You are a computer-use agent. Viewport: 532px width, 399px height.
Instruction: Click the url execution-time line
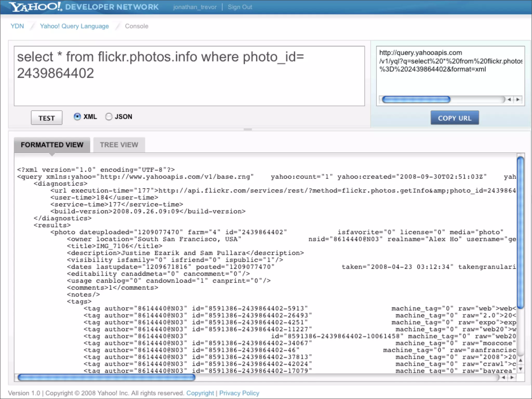(283, 190)
